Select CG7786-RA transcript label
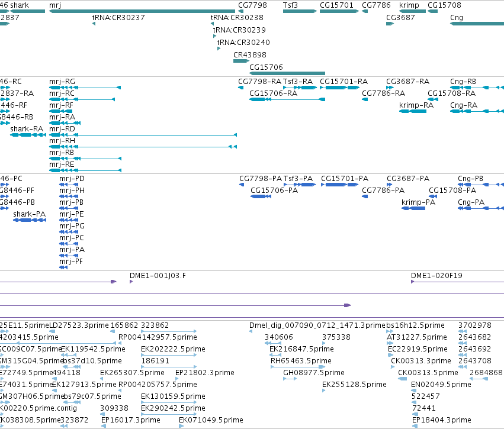This screenshot has height=429, width=504. (383, 93)
